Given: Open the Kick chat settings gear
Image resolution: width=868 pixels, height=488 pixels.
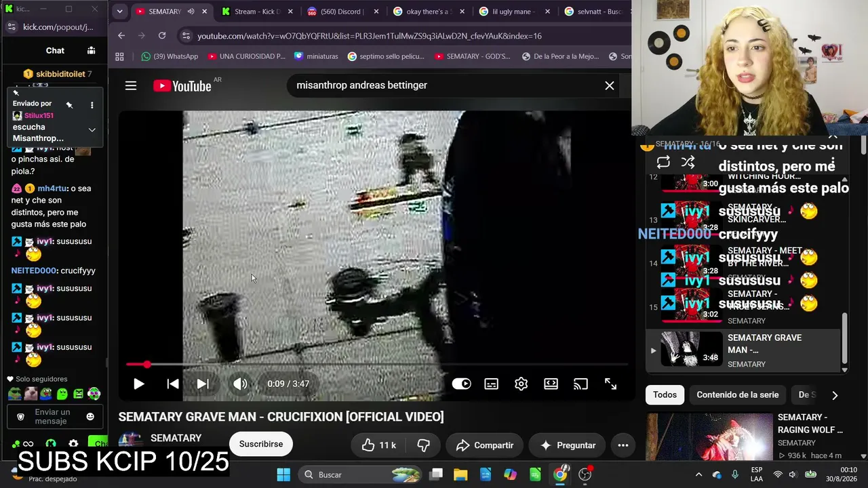Looking at the screenshot, I should pyautogui.click(x=73, y=444).
